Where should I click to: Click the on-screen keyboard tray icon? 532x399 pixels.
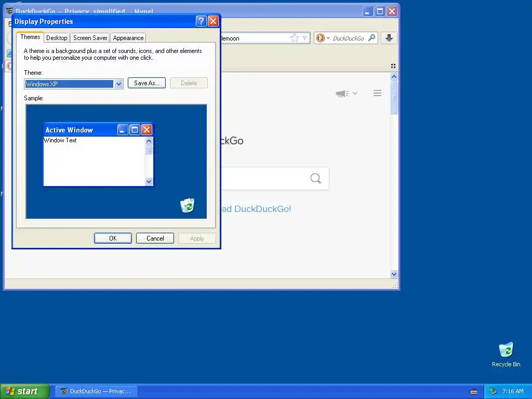(x=474, y=392)
